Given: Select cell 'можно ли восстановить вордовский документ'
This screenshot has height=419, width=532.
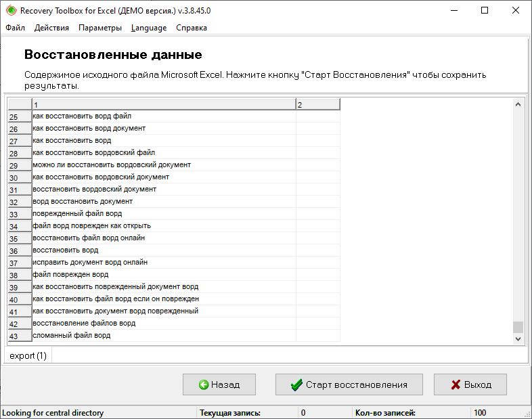Looking at the screenshot, I should (x=164, y=165).
